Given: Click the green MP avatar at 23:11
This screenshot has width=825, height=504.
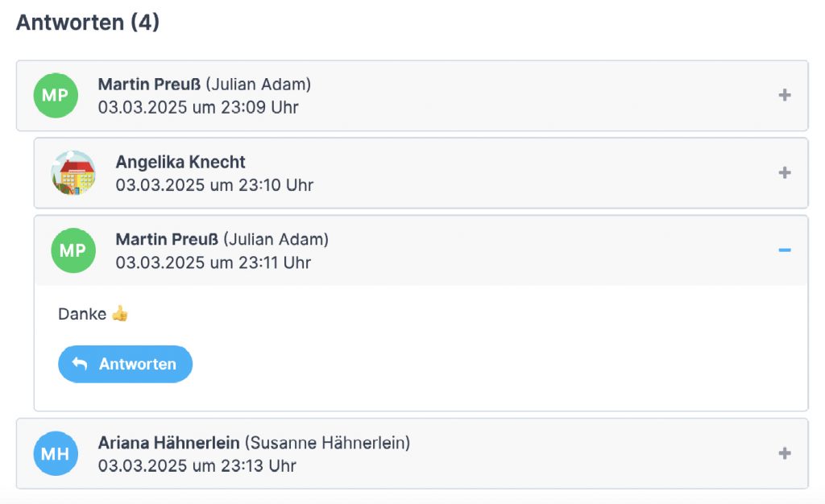Looking at the screenshot, I should click(73, 250).
